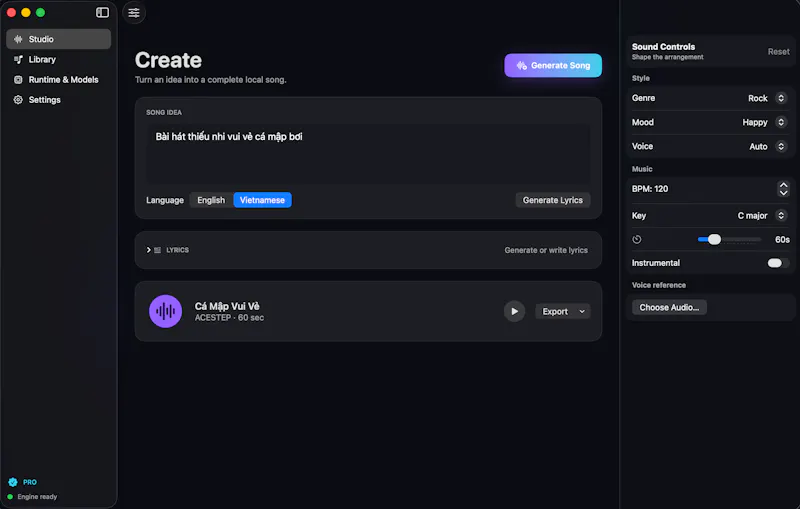800x509 pixels.
Task: Click the Runtime & Models chip icon
Action: pos(18,80)
